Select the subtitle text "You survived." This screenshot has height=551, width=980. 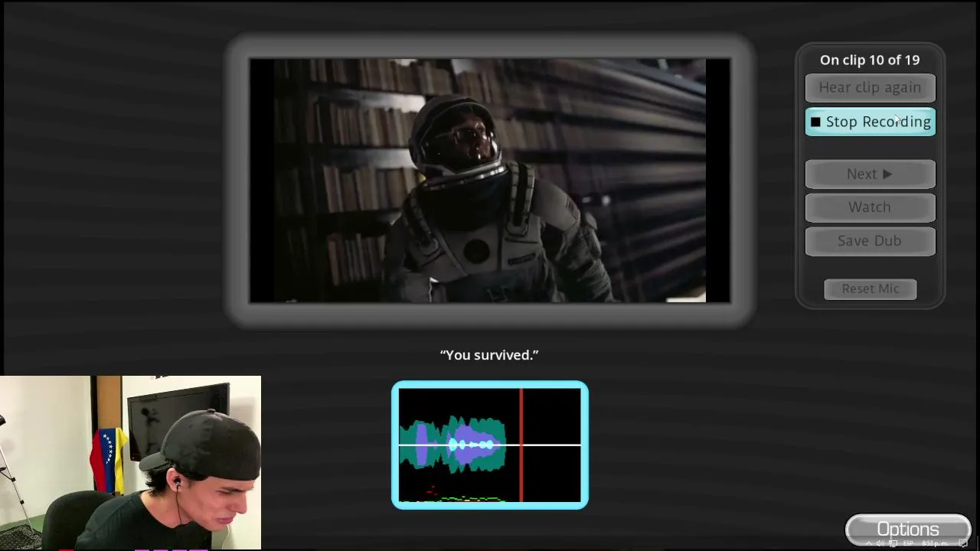489,355
